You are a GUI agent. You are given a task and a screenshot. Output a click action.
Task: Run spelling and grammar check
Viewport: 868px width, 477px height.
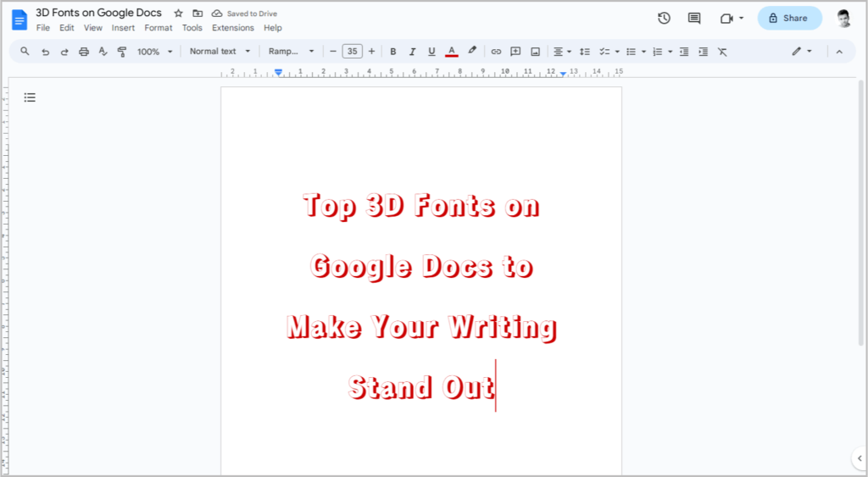click(103, 52)
